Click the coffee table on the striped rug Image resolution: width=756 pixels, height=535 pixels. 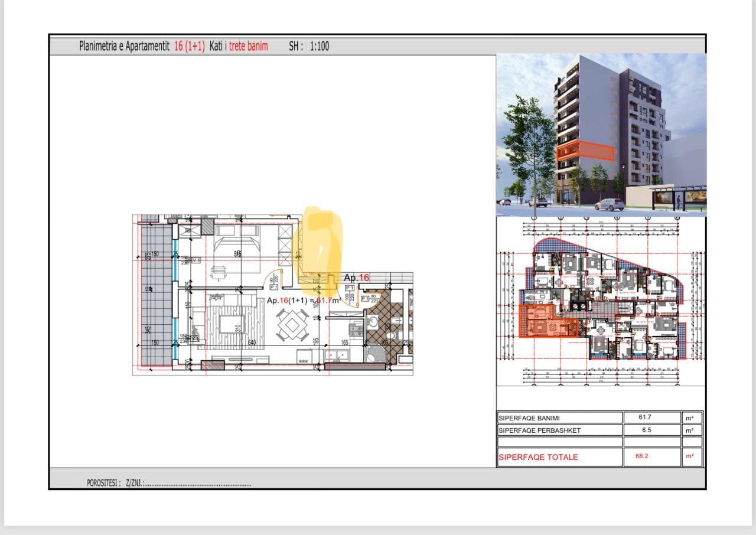pos(232,324)
